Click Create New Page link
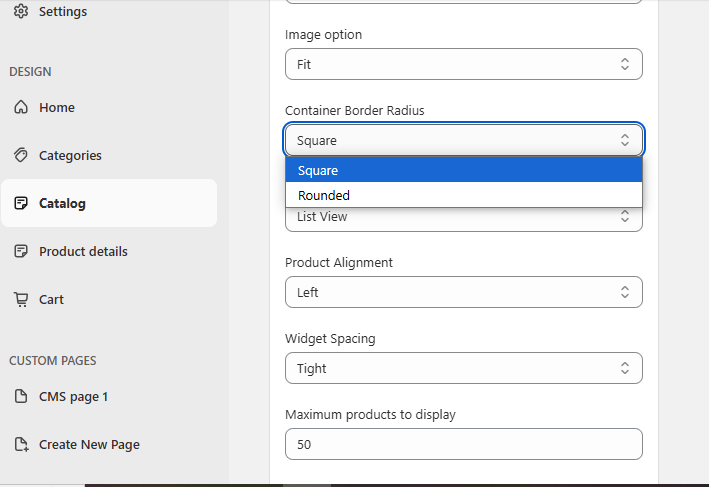Viewport: 709px width, 487px height. pyautogui.click(x=89, y=444)
